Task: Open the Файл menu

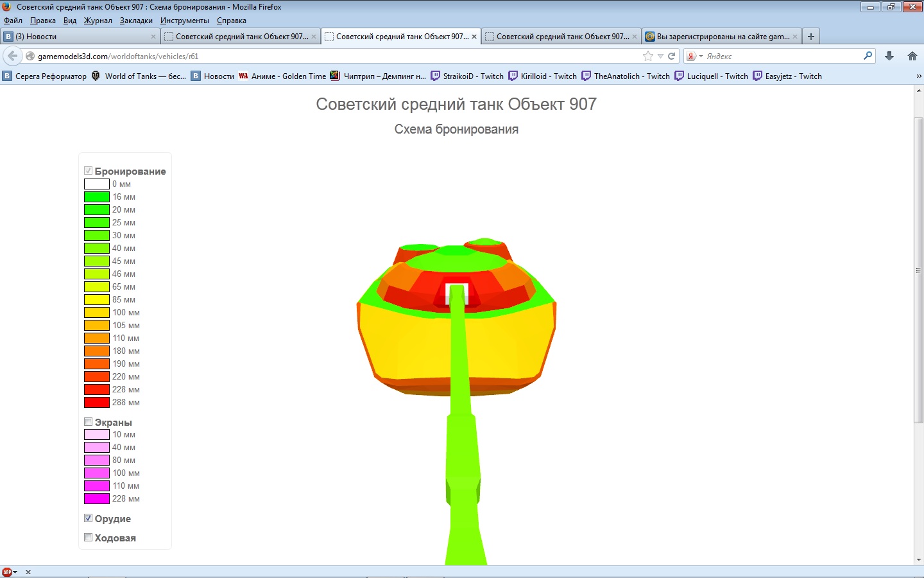Action: tap(13, 21)
